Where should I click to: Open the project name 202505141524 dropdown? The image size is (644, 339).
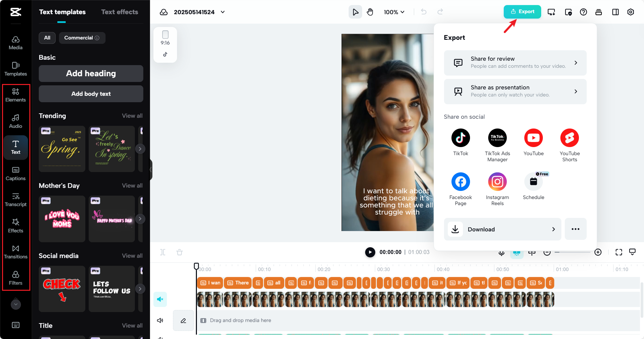pos(223,12)
